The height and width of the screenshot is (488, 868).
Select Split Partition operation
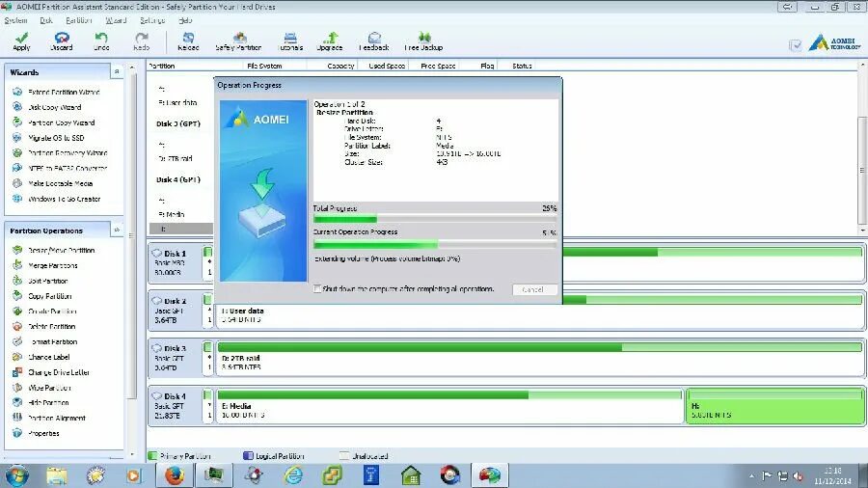click(47, 281)
